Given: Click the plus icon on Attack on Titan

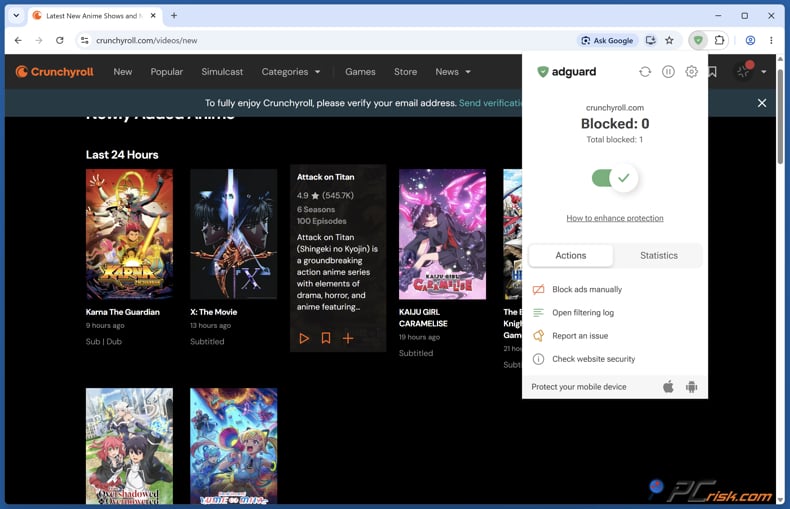Looking at the screenshot, I should 348,338.
